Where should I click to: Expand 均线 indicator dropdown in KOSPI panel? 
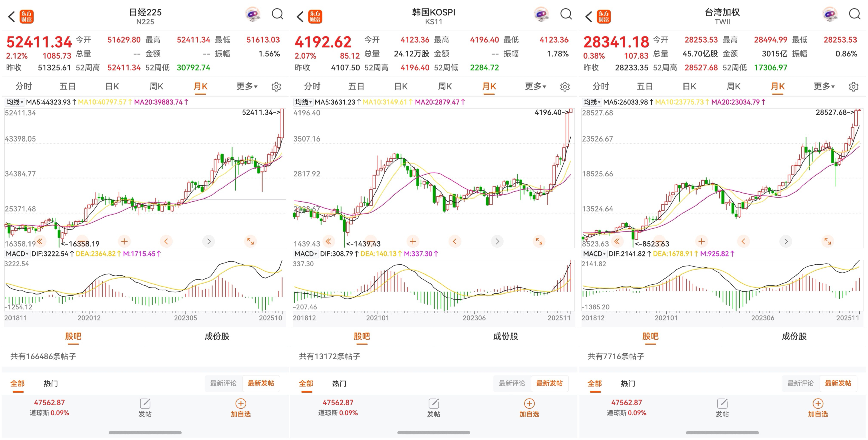pyautogui.click(x=303, y=102)
